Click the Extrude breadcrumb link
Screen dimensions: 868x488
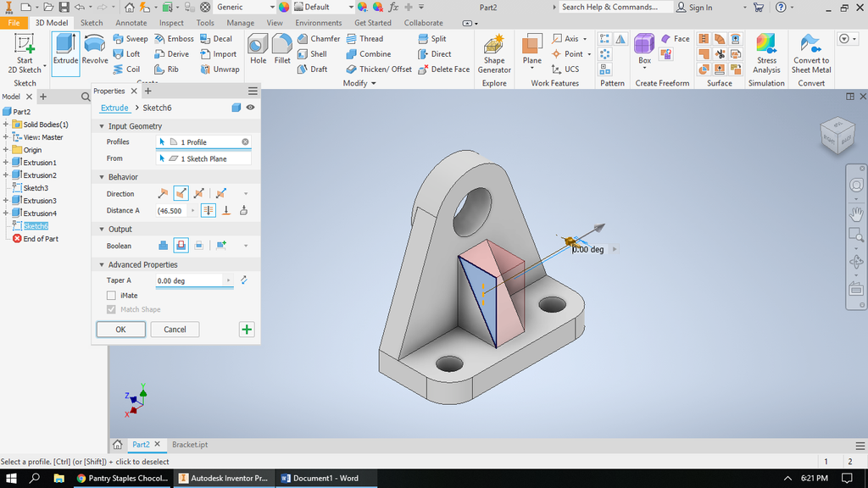114,108
